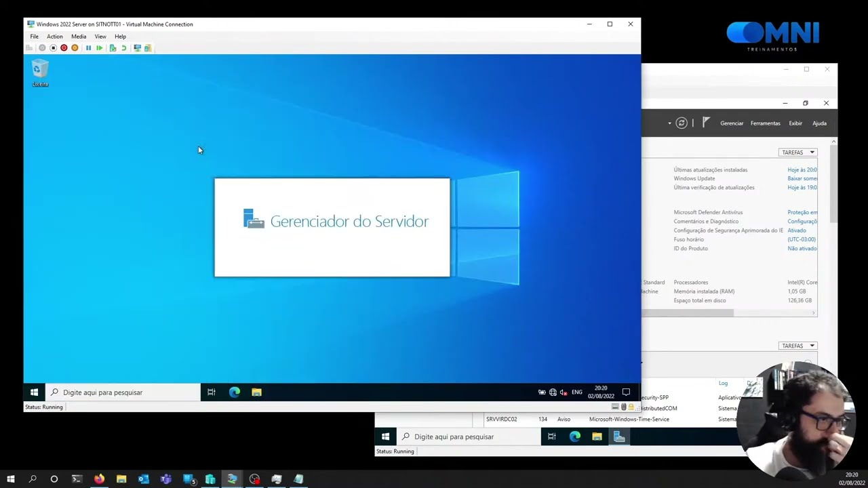
Task: Click the 'Baixar' Windows Update link
Action: (x=802, y=179)
